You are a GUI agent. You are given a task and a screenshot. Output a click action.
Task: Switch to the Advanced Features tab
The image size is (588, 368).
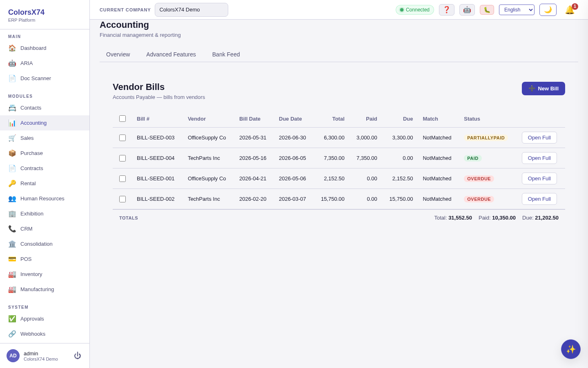click(x=171, y=54)
